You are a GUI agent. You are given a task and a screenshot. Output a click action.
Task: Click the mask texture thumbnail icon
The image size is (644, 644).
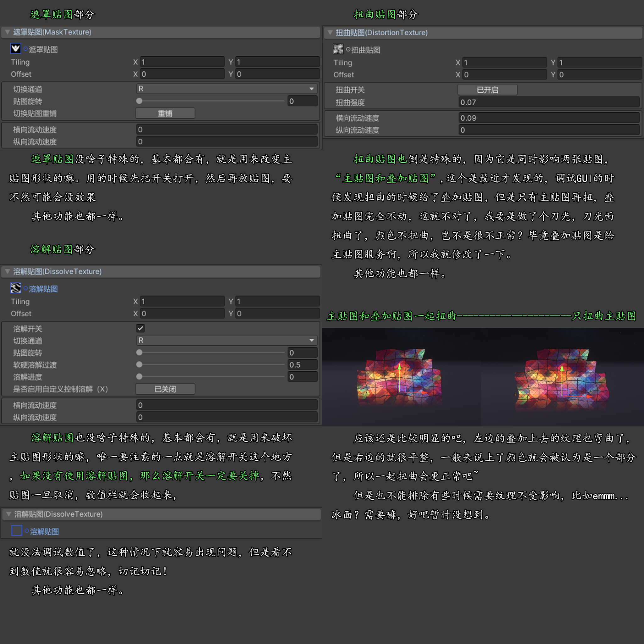[15, 49]
